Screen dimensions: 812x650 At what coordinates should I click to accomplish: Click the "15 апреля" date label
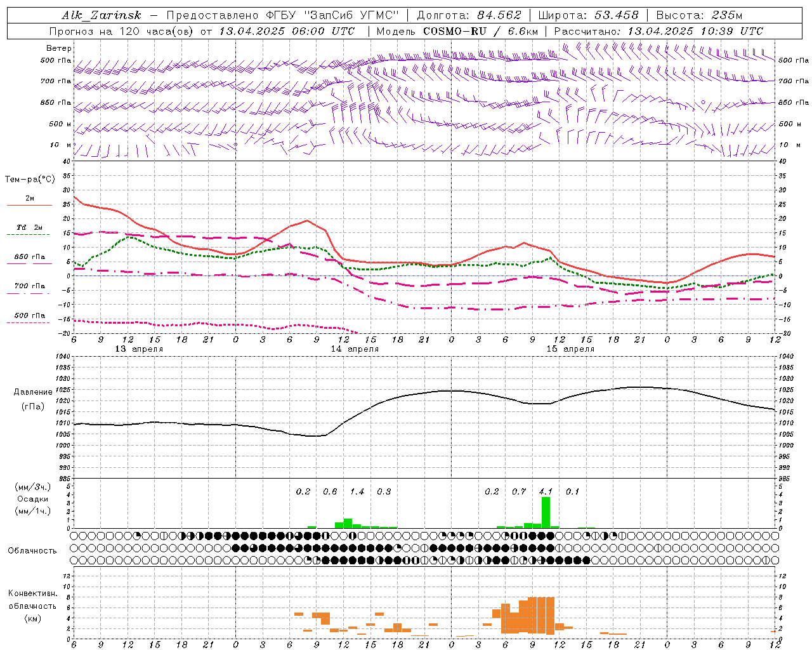point(570,349)
